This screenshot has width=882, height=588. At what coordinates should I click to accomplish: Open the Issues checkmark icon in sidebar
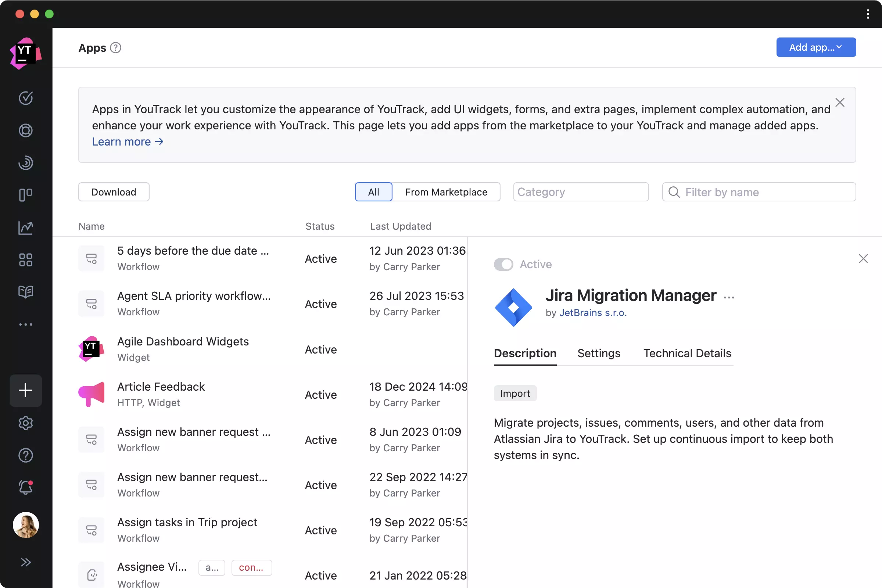(25, 98)
